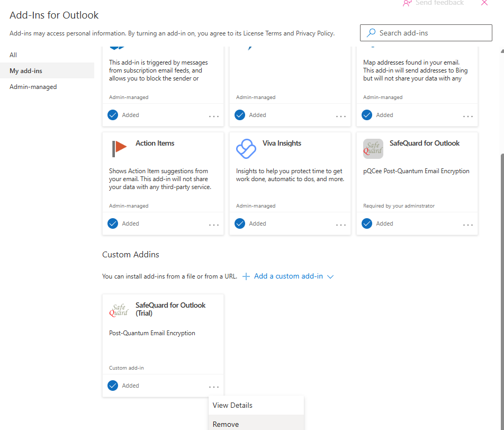This screenshot has width=504, height=430.
Task: Click the Add-Ins for Outlook dialog title
Action: [54, 15]
